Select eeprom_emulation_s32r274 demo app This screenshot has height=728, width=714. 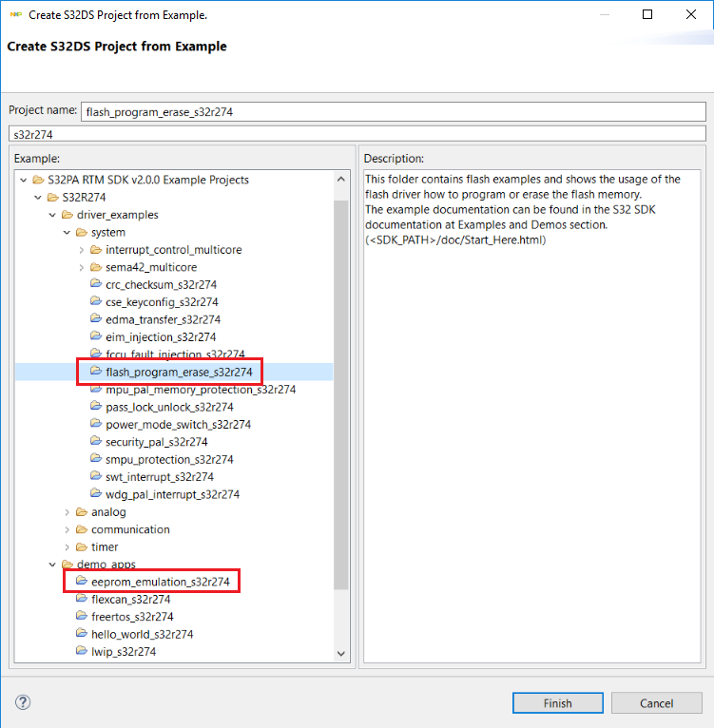[161, 582]
